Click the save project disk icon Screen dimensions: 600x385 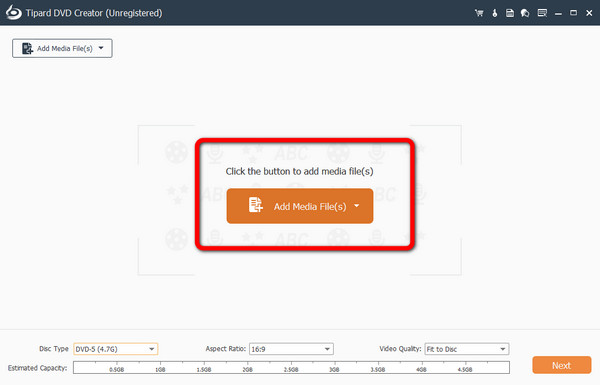coord(510,13)
